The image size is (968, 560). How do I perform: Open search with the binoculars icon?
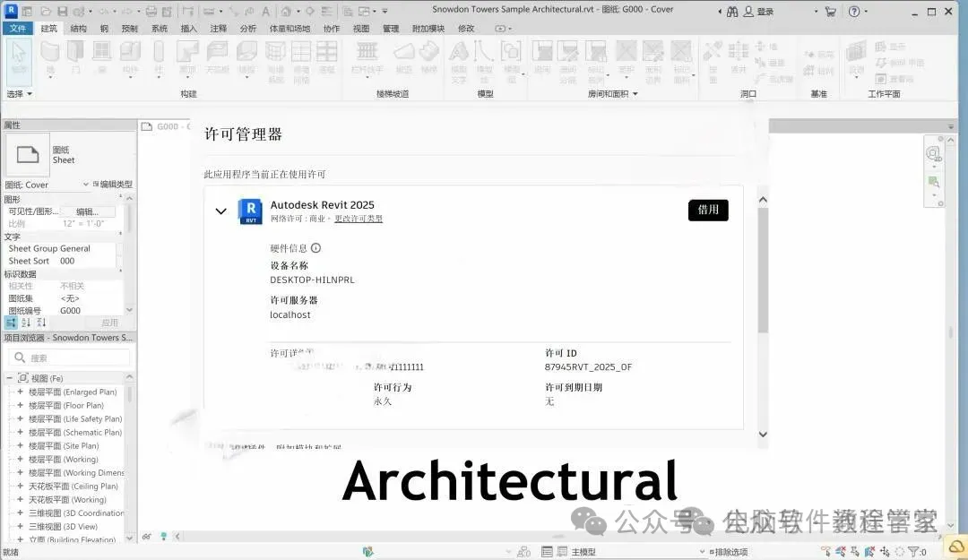point(732,11)
